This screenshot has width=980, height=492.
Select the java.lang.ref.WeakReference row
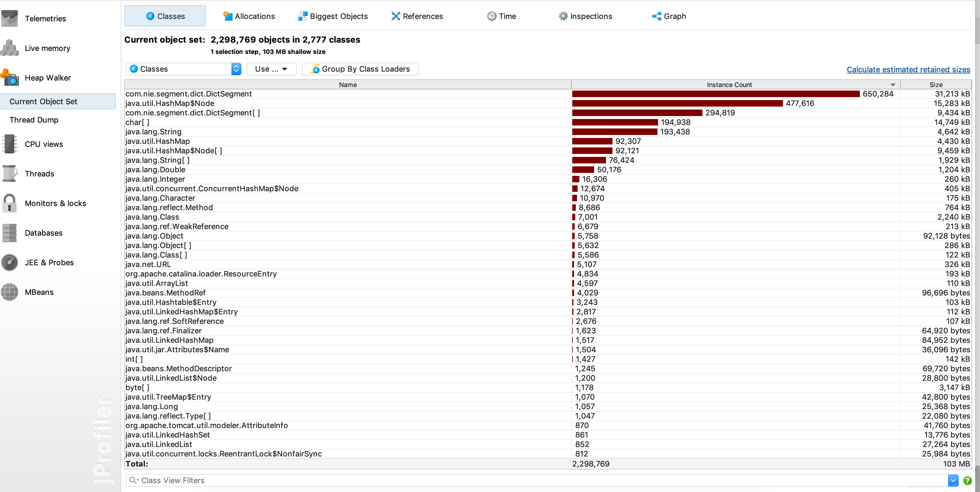click(548, 226)
